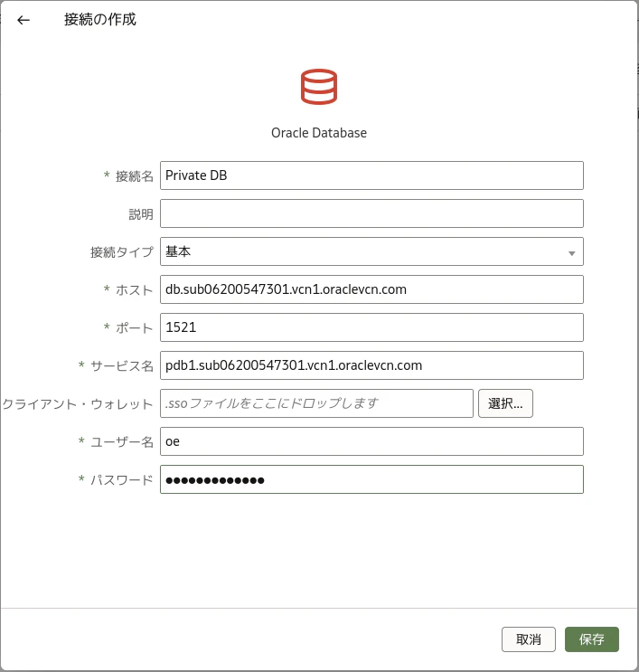Click the Oracle Database label text

click(x=319, y=133)
